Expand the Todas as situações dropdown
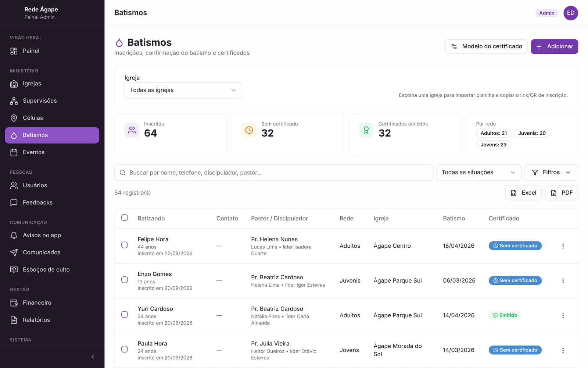The width and height of the screenshot is (588, 368). (x=478, y=173)
